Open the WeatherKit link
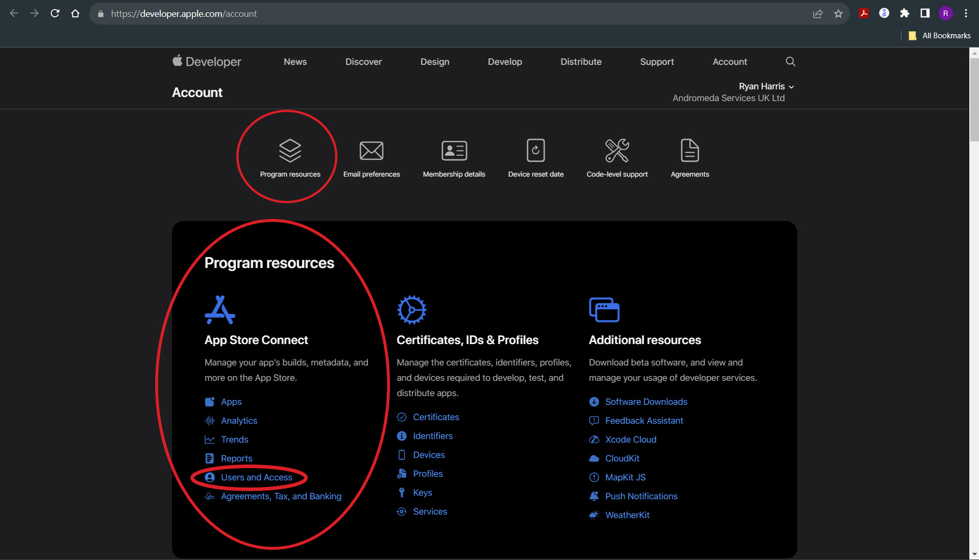Image resolution: width=979 pixels, height=560 pixels. (x=627, y=515)
